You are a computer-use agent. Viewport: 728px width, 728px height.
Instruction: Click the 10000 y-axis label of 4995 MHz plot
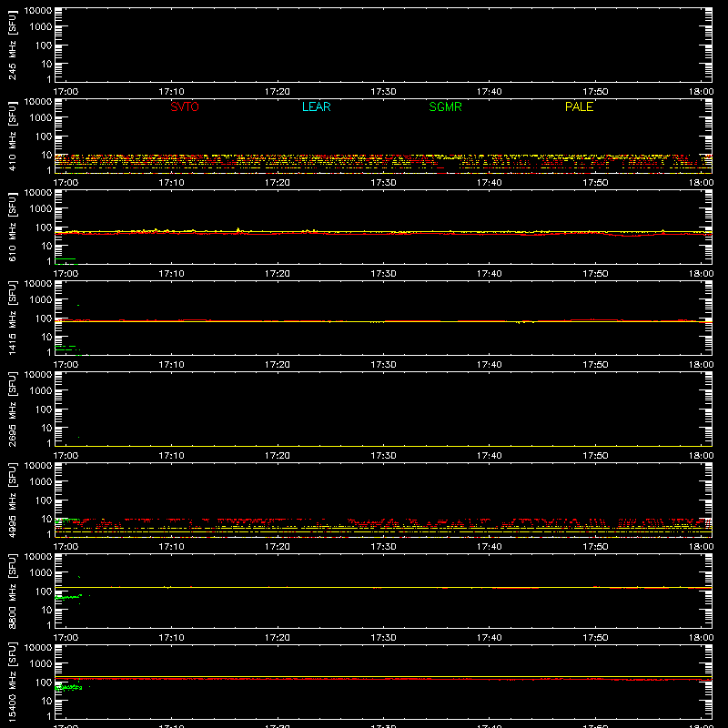pyautogui.click(x=38, y=466)
